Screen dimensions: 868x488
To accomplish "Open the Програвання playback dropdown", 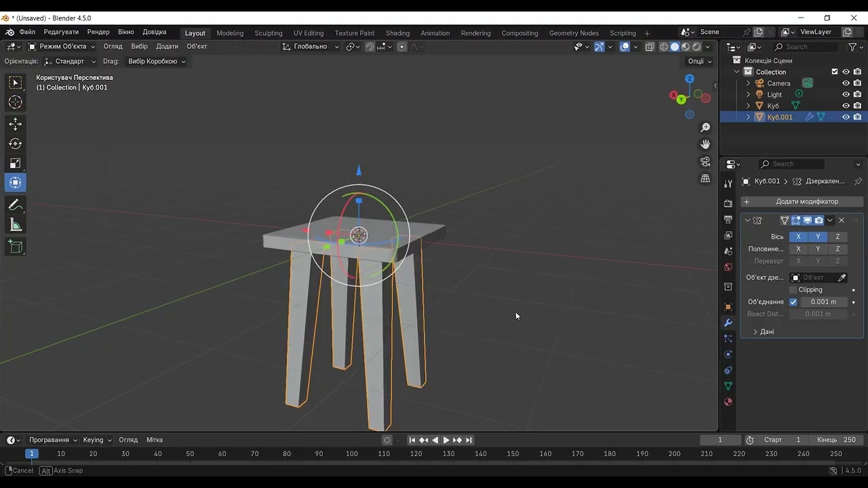I will coord(53,440).
